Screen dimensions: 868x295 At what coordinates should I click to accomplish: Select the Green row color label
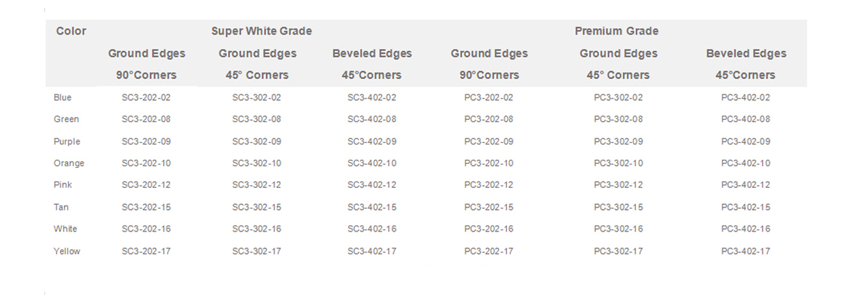66,119
